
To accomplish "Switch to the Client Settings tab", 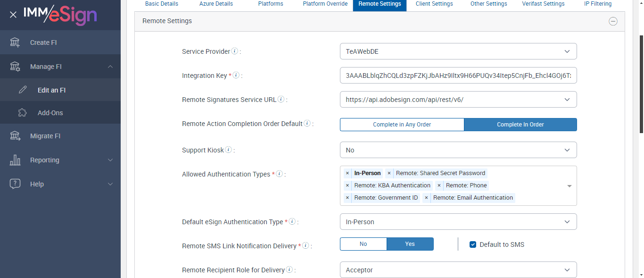I will tap(434, 4).
